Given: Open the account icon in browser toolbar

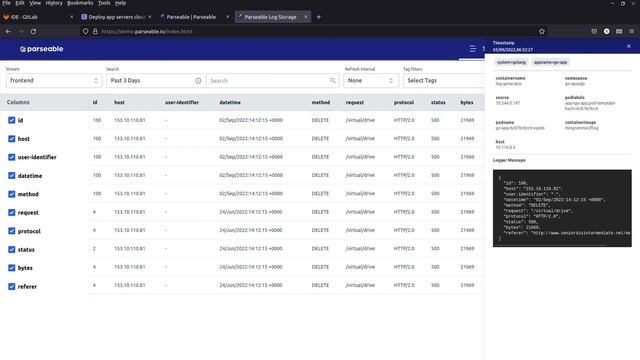Looking at the screenshot, I should click(607, 31).
